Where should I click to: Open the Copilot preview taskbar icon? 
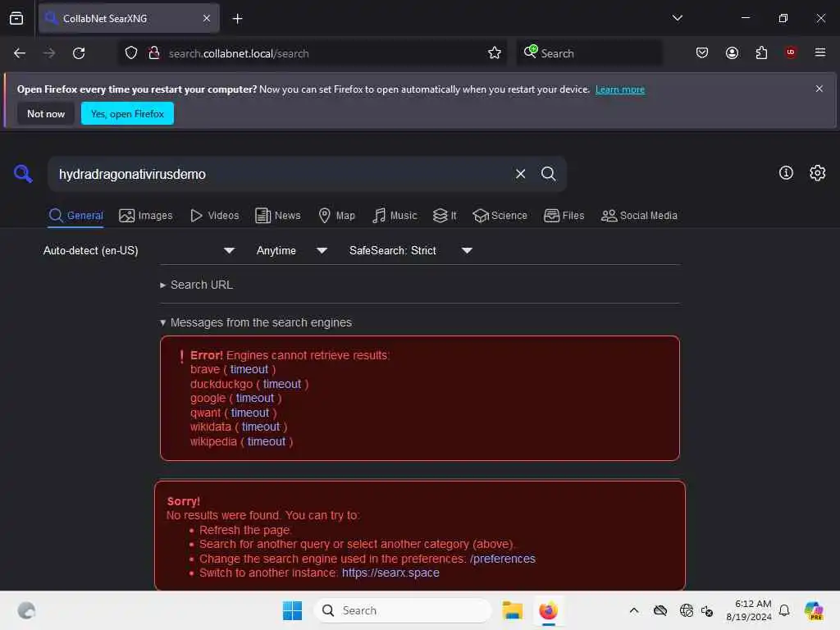813,610
